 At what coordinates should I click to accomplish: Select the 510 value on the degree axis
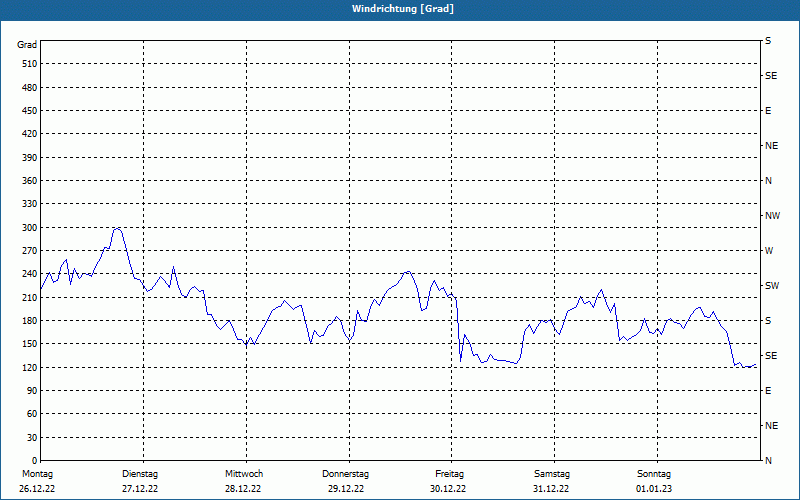click(x=30, y=64)
